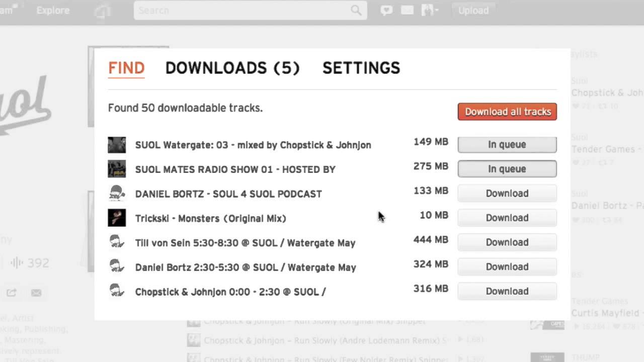Viewport: 644px width, 362px height.
Task: Click the 149 MB file size
Action: 431,142
